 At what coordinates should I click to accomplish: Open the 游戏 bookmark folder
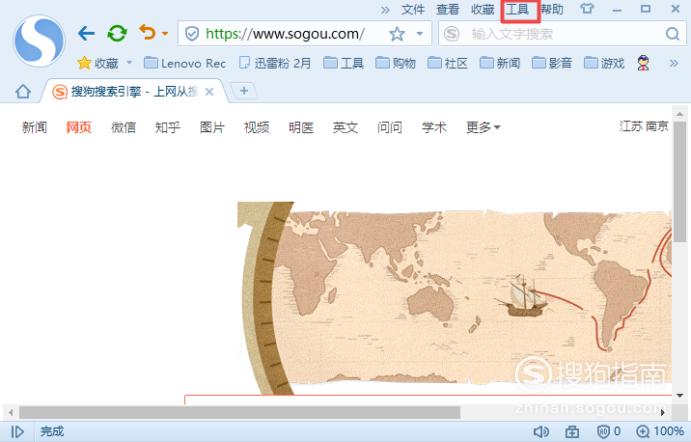(x=604, y=63)
